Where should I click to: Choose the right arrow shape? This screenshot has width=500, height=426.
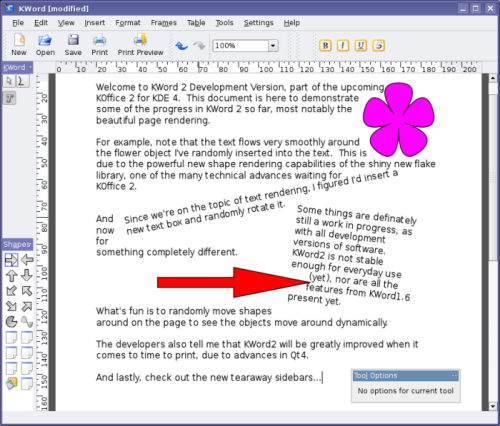coord(11,260)
